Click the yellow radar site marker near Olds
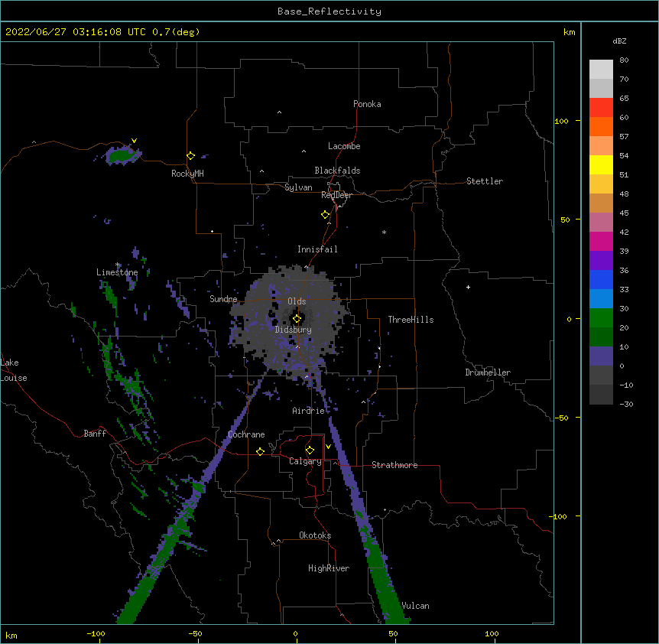 tap(297, 319)
